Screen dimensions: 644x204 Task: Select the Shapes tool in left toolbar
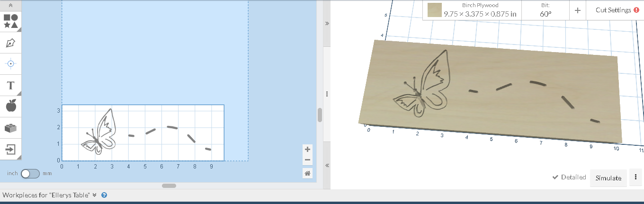click(x=11, y=21)
